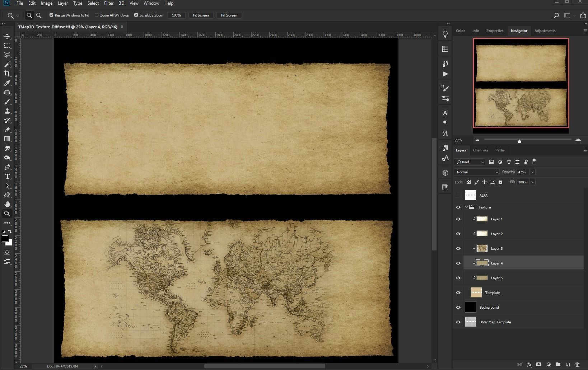Screen dimensions: 588x370
Task: Toggle Resize Windows to Fit checkbox
Action: coord(51,15)
